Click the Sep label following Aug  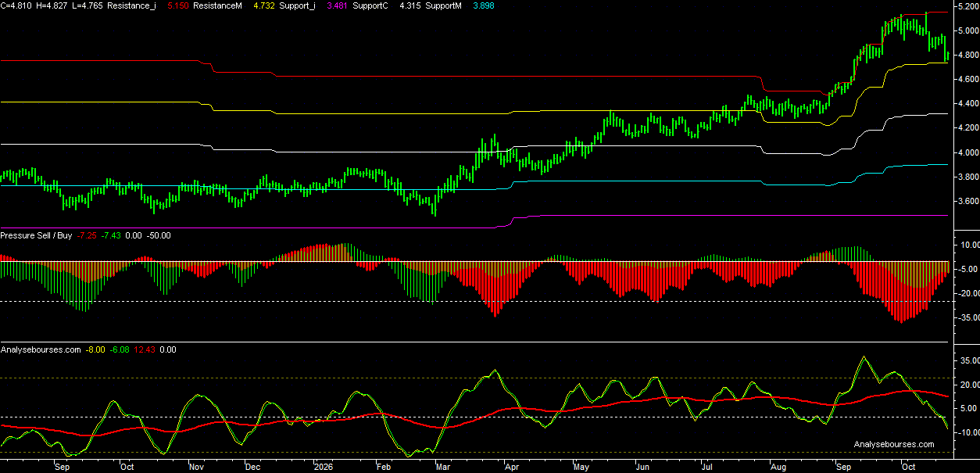click(843, 467)
